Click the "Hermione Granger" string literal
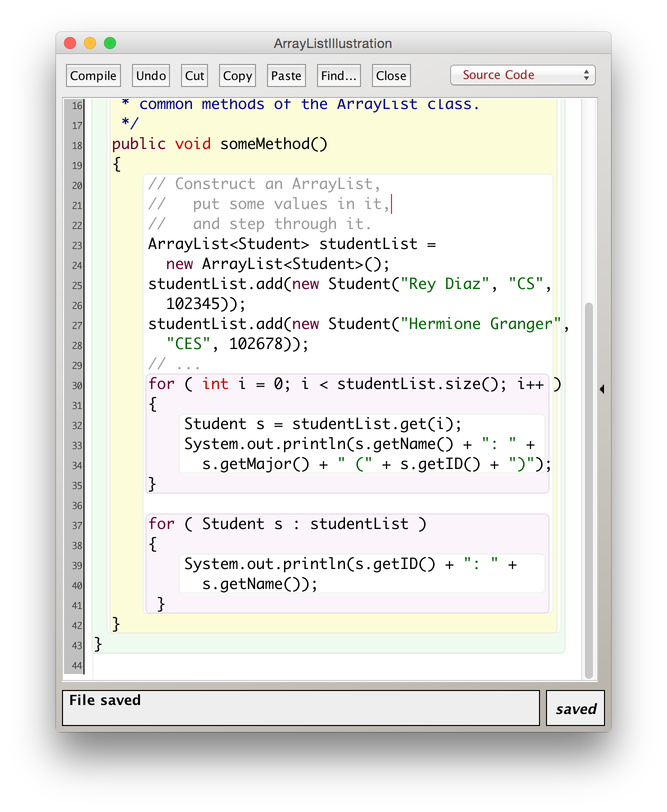This screenshot has height=812, width=667. [480, 324]
